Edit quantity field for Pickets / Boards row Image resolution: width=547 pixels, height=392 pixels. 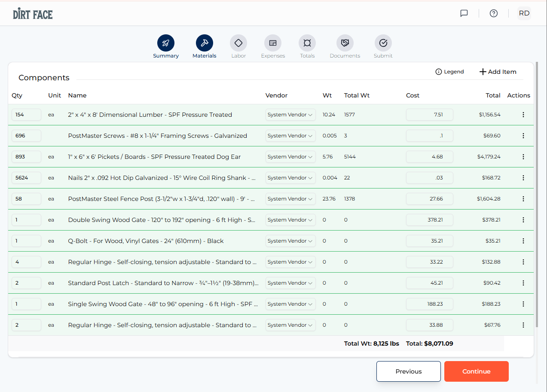[26, 157]
